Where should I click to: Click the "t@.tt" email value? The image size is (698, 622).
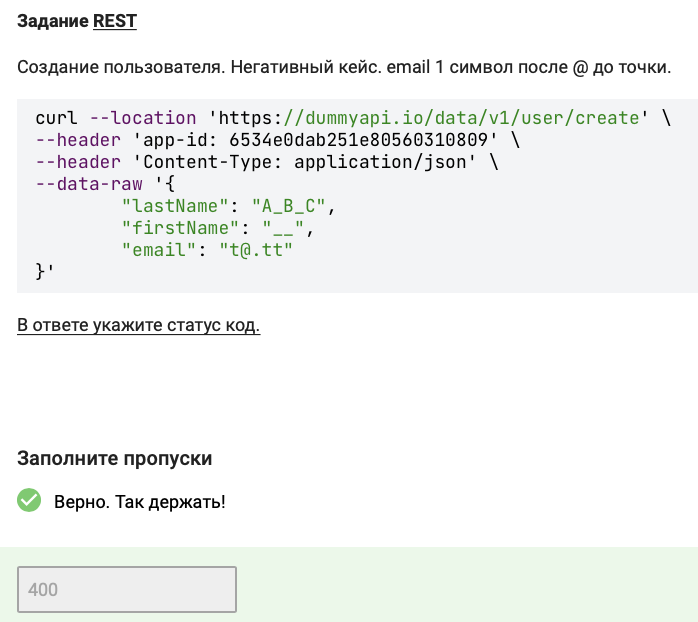256,250
